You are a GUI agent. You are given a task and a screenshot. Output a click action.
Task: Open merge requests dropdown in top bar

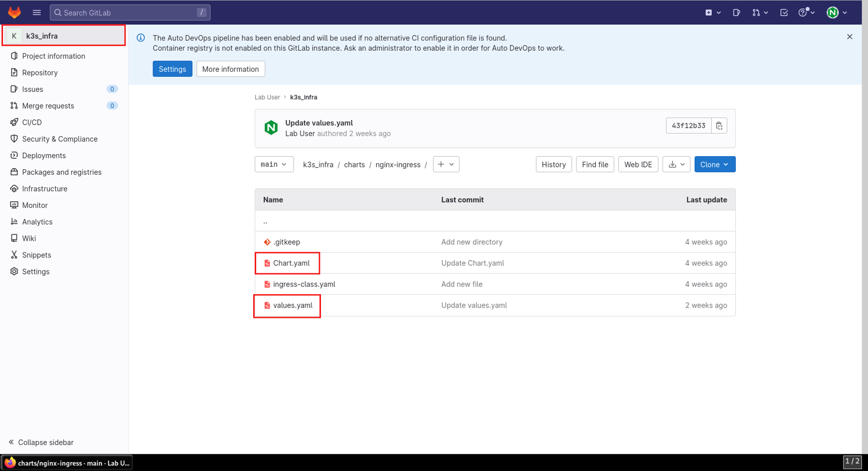click(760, 12)
